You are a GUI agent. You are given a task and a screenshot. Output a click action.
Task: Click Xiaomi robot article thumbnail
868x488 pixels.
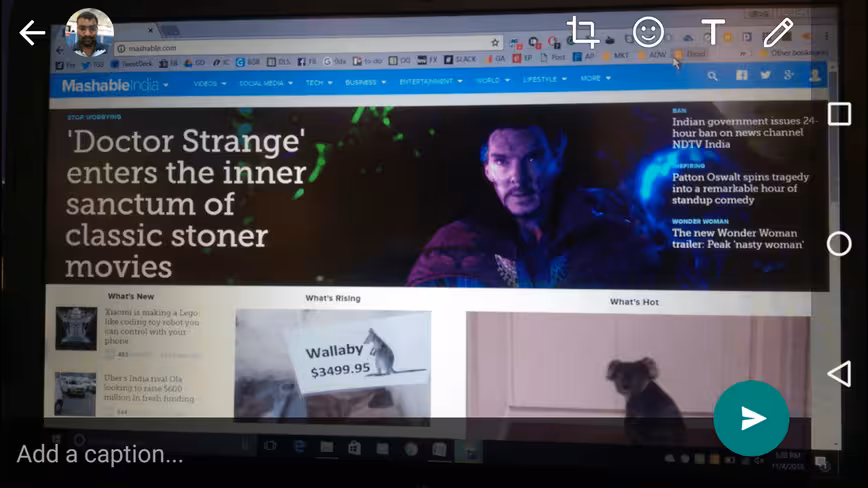(x=76, y=328)
